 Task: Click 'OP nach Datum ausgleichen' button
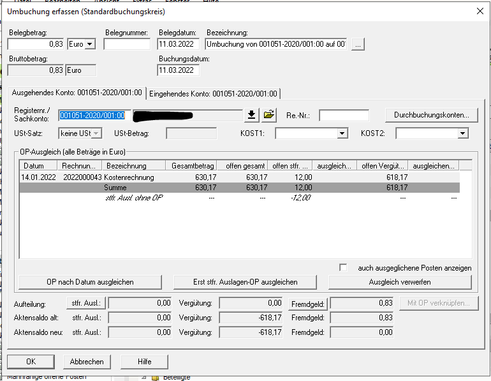click(x=90, y=282)
